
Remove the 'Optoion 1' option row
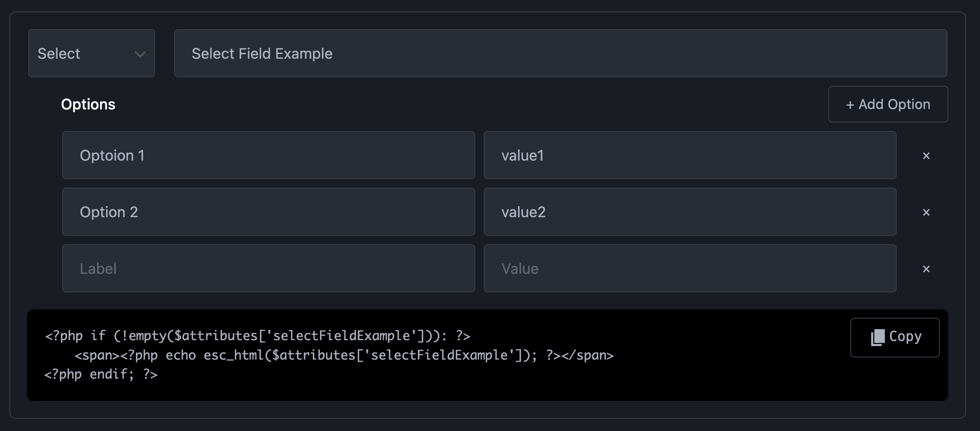coord(926,156)
